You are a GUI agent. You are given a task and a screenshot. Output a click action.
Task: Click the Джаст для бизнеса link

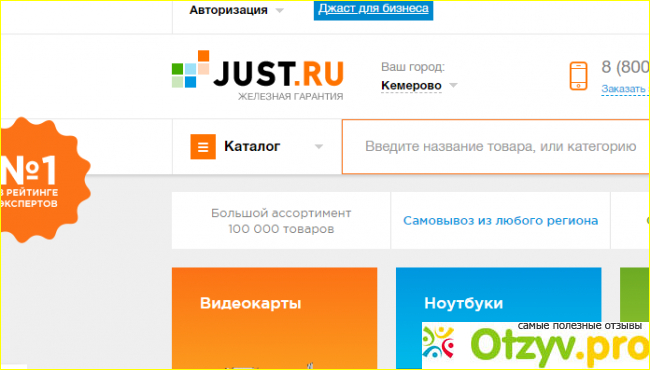pyautogui.click(x=373, y=9)
